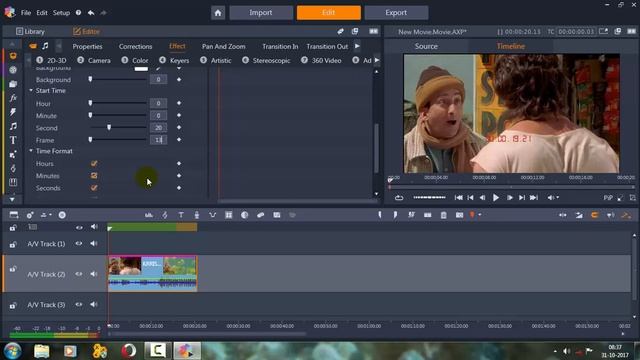Toggle the Seconds time format checkbox
The height and width of the screenshot is (360, 640).
[x=94, y=188]
